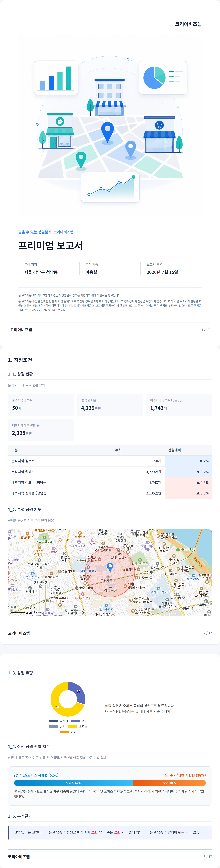Click the line graph illustration card

tap(110, 187)
